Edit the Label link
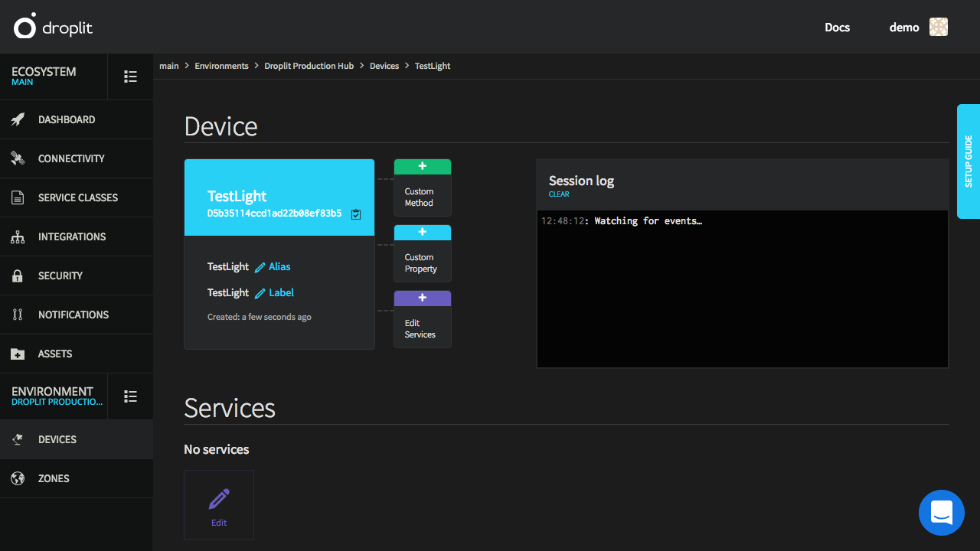 pyautogui.click(x=281, y=293)
